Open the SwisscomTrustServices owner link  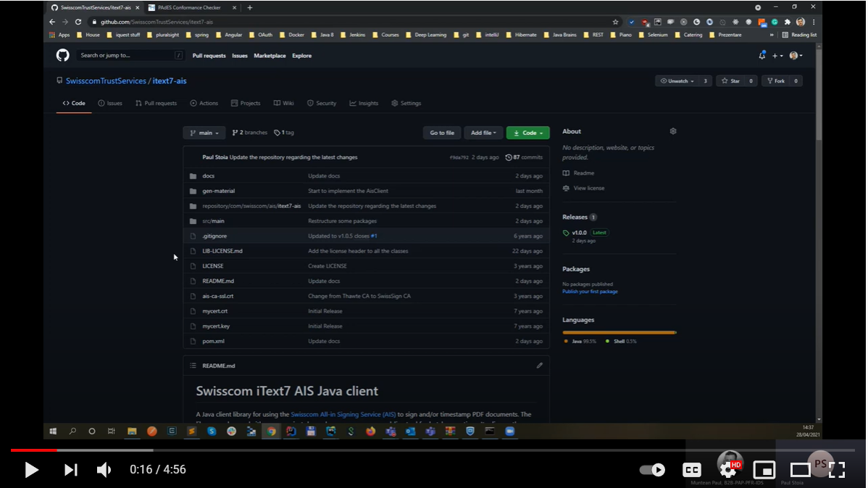click(x=106, y=81)
